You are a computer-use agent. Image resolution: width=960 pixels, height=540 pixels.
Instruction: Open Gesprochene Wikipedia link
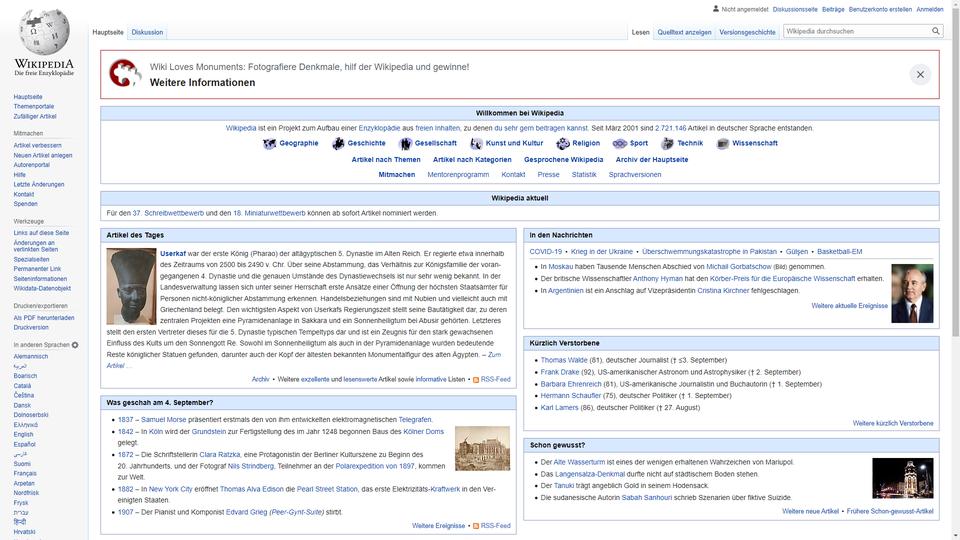click(x=563, y=160)
